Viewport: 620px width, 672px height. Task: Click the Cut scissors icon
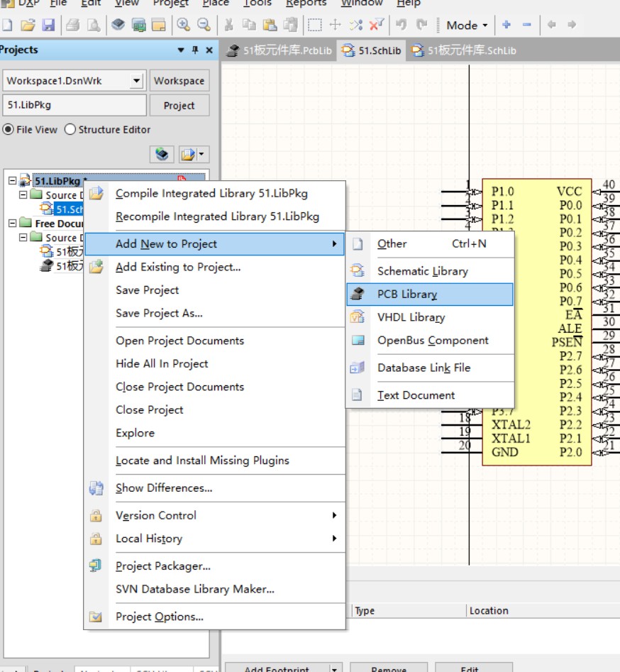click(x=229, y=25)
